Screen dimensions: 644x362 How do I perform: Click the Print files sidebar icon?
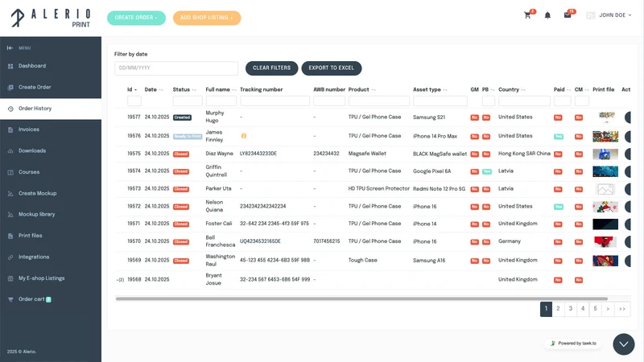10,236
